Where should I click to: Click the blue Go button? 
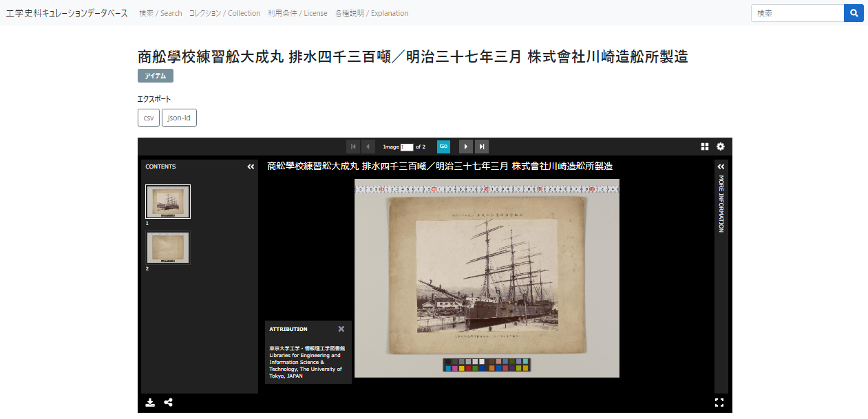(443, 147)
